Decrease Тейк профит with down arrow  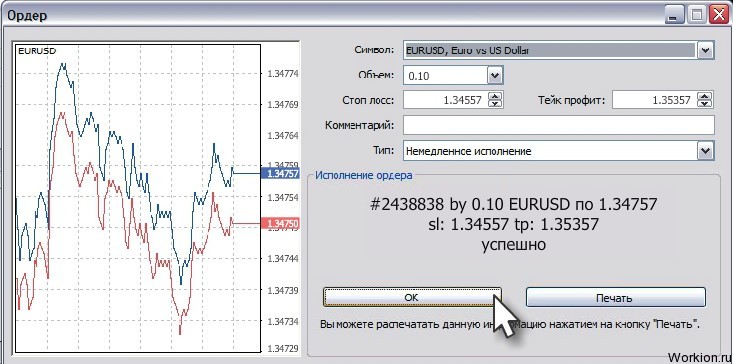pos(704,104)
